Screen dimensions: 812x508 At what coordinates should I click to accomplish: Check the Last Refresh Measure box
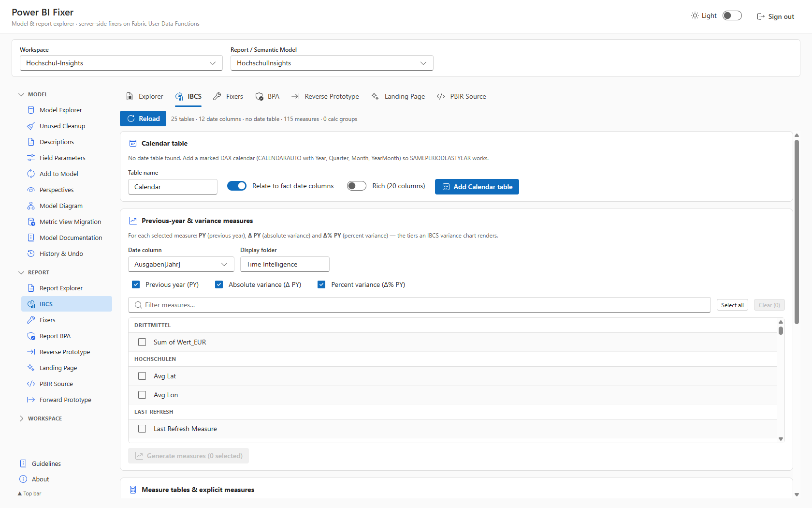pyautogui.click(x=142, y=429)
